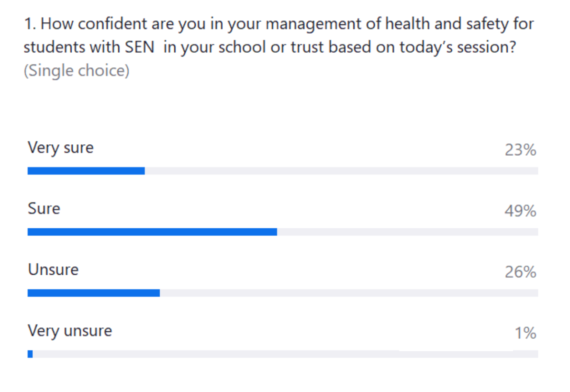Screen dimensions: 570x392
Task: Click the 49% result value
Action: point(521,211)
